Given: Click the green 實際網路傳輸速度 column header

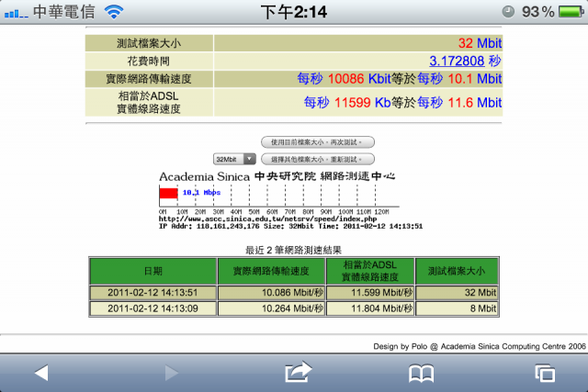Looking at the screenshot, I should tap(271, 271).
